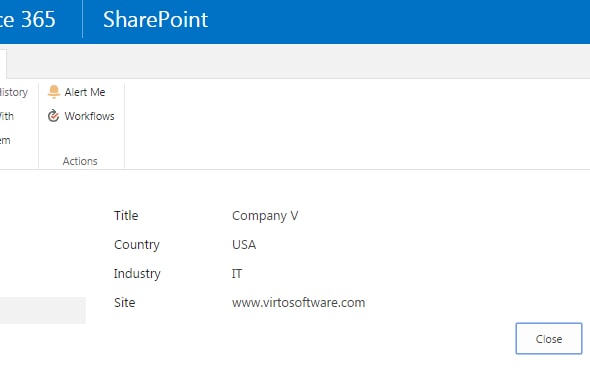The image size is (590, 390).
Task: Select the Company V value
Action: click(x=265, y=216)
